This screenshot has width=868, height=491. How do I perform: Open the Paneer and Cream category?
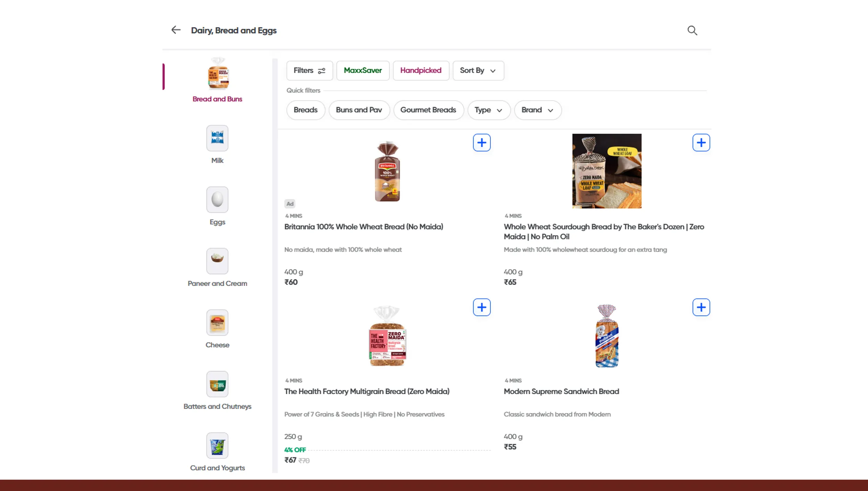point(217,261)
